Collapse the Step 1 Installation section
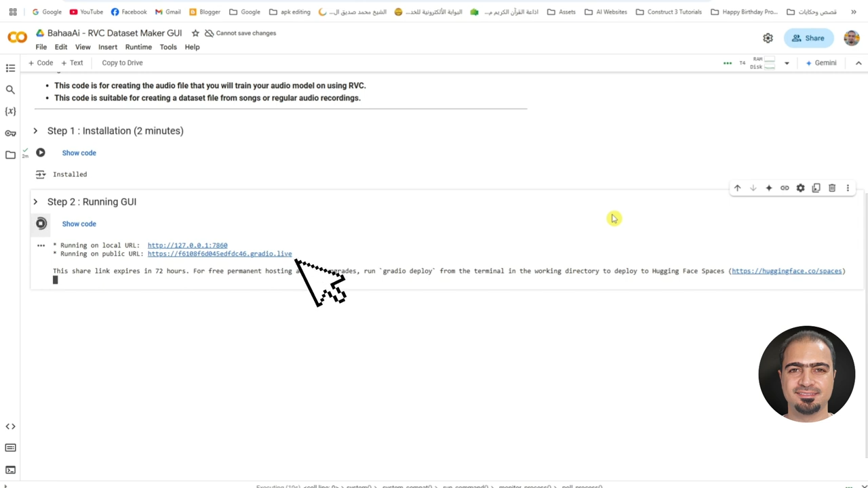Image resolution: width=868 pixels, height=488 pixels. point(35,131)
